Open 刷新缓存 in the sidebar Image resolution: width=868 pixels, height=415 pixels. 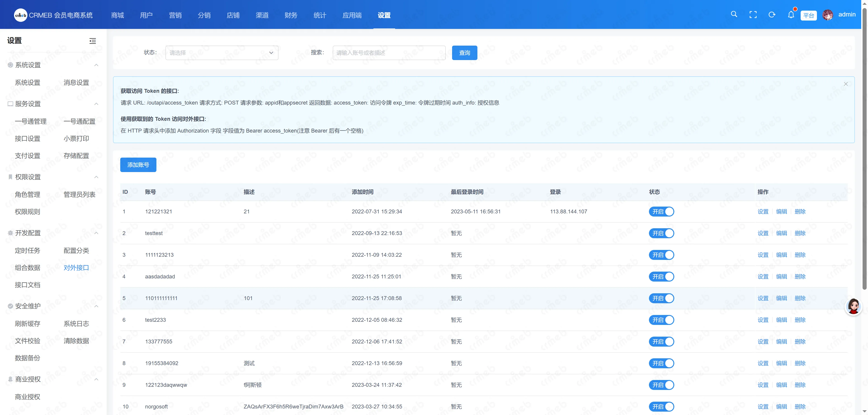pos(28,324)
